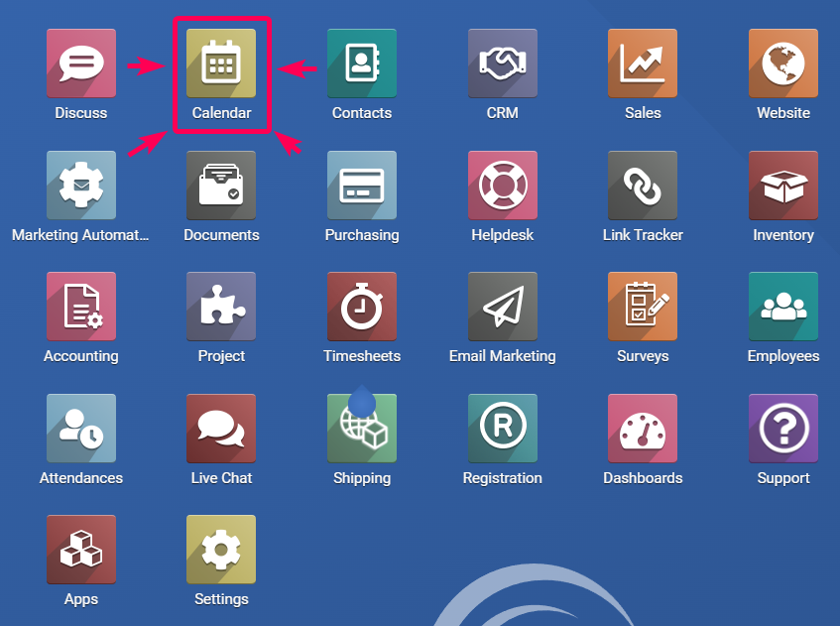The width and height of the screenshot is (840, 626).
Task: Open the Apps cubes icon
Action: [81, 550]
